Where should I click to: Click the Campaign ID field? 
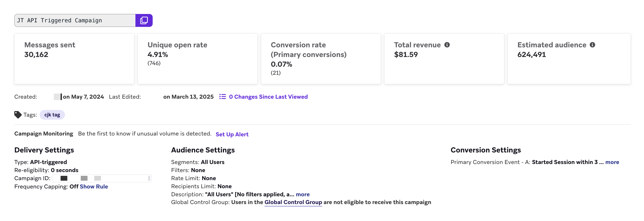click(x=102, y=178)
